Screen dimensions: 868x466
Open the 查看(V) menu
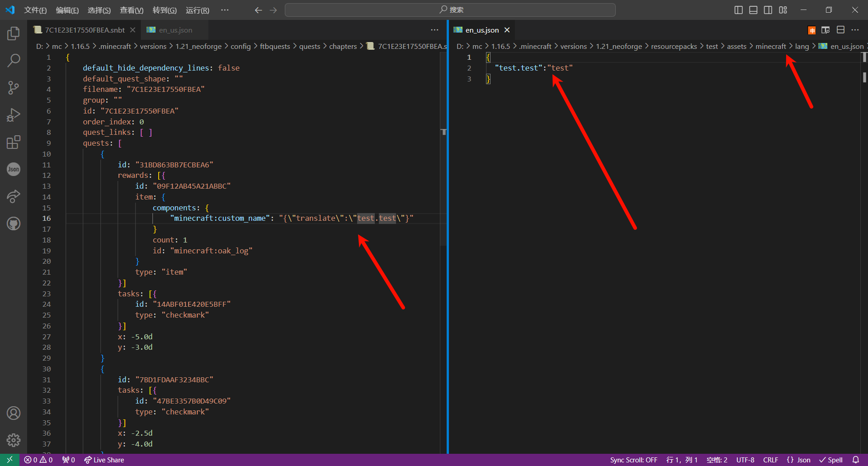coord(132,10)
